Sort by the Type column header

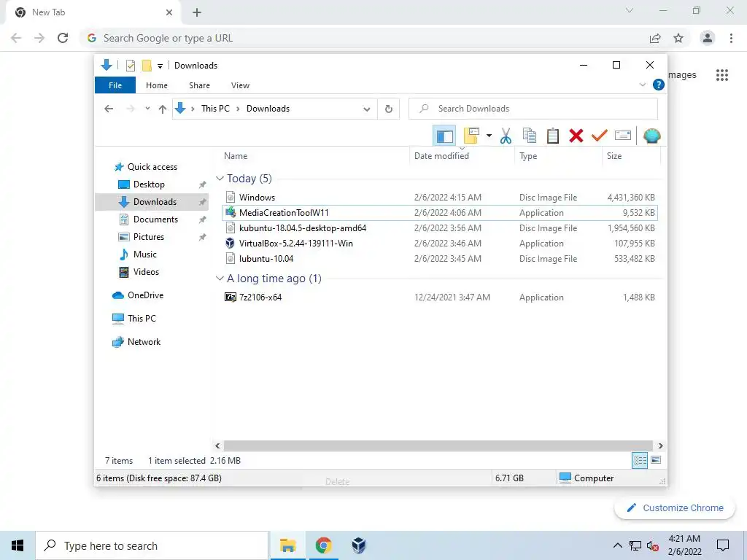(x=528, y=156)
